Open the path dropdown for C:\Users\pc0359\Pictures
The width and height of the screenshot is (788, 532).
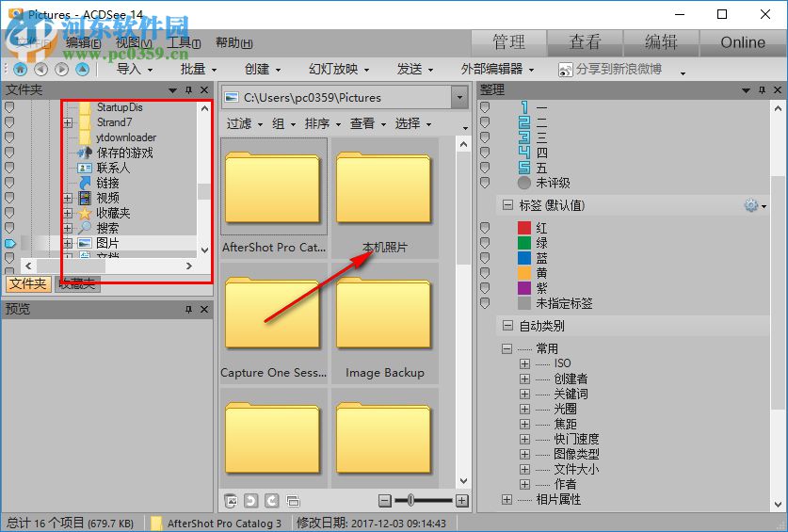(x=459, y=98)
